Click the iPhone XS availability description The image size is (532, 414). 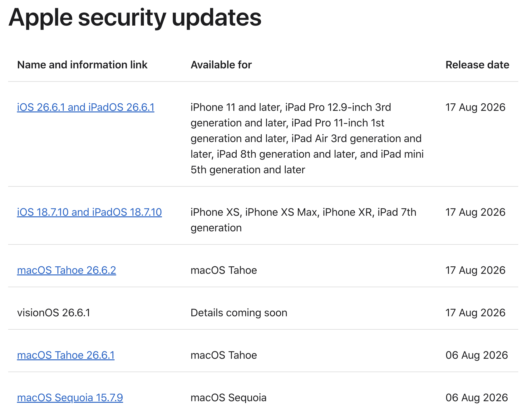303,220
